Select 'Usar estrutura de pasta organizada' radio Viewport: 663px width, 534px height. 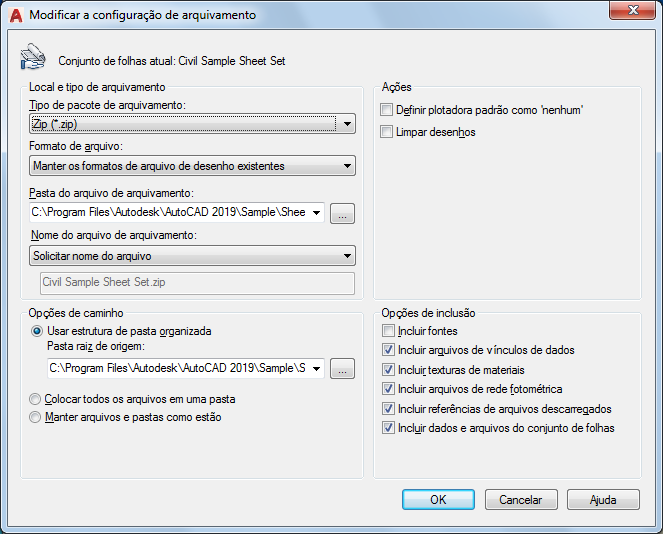pos(37,331)
